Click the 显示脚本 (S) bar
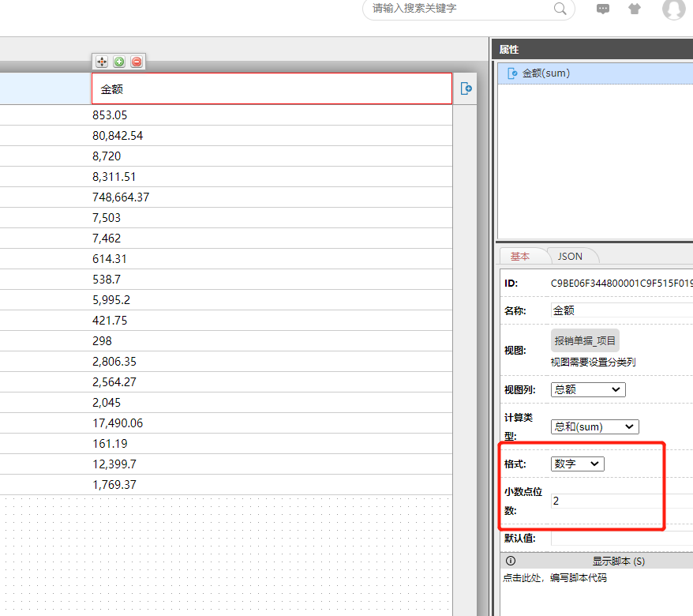 coord(618,561)
